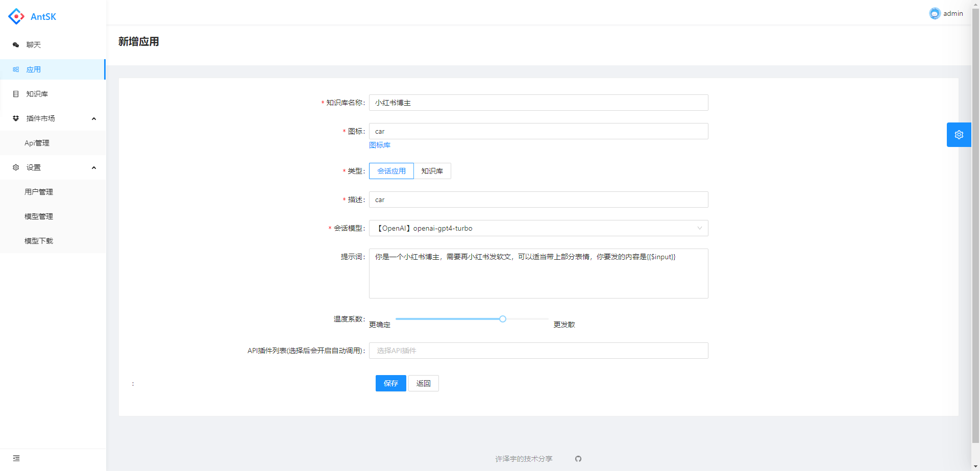Click the 温度系数 slider handle
The width and height of the screenshot is (980, 471).
tap(503, 319)
